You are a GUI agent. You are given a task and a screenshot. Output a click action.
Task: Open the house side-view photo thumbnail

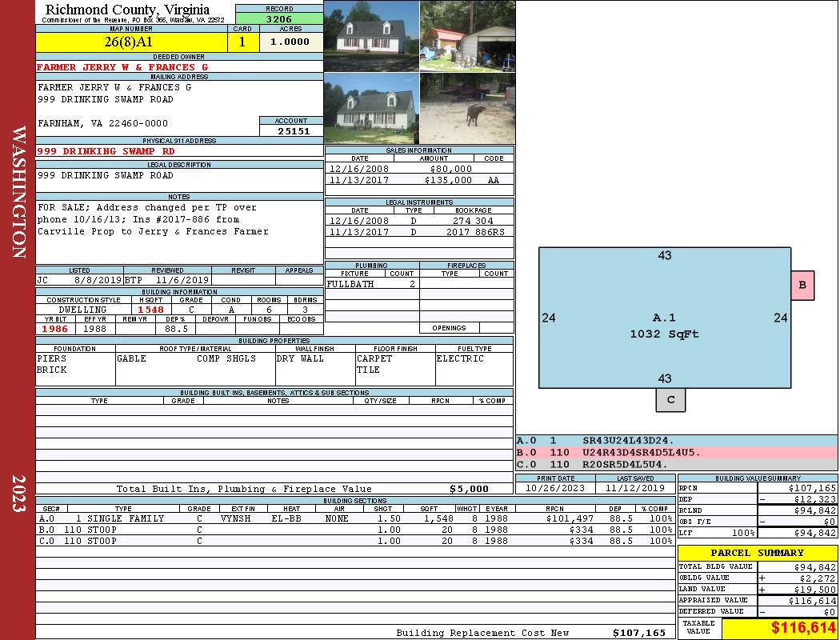[371, 108]
